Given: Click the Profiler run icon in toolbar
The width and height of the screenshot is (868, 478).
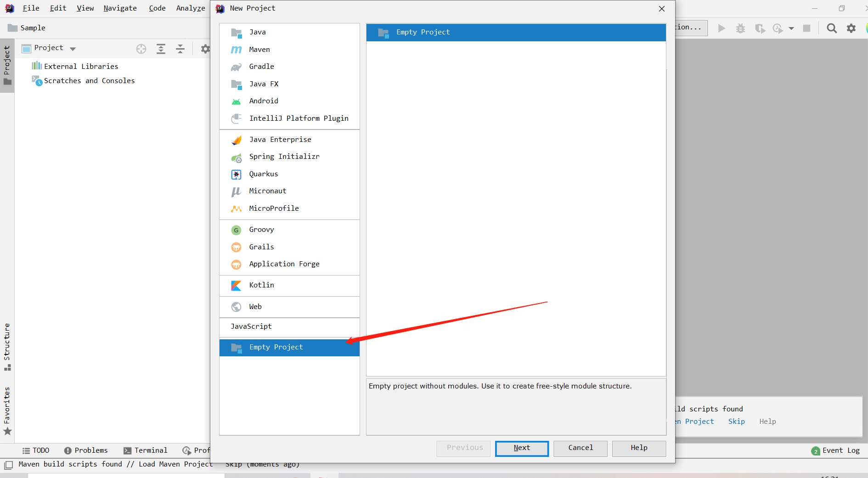Looking at the screenshot, I should pyautogui.click(x=778, y=28).
